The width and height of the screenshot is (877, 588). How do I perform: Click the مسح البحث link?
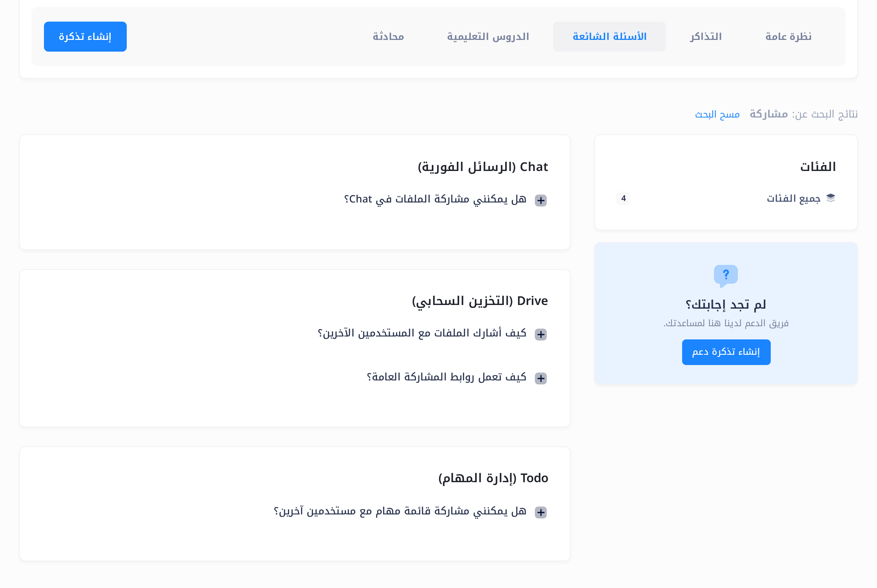pos(717,114)
